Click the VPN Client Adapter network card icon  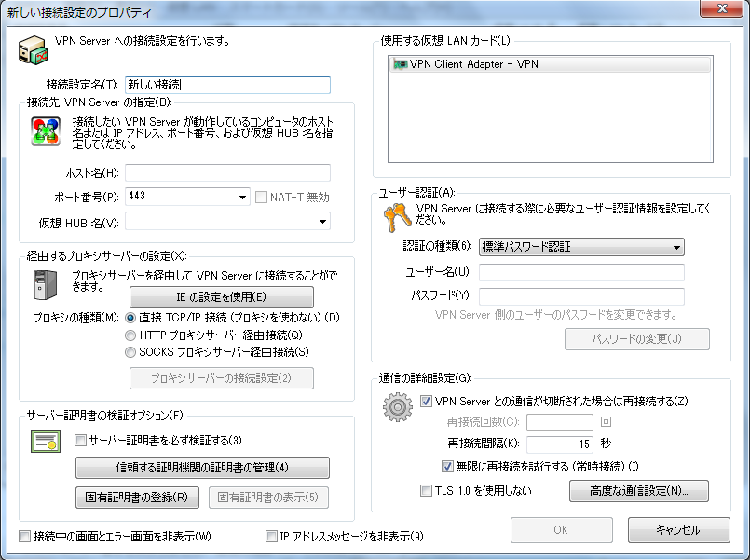(400, 64)
